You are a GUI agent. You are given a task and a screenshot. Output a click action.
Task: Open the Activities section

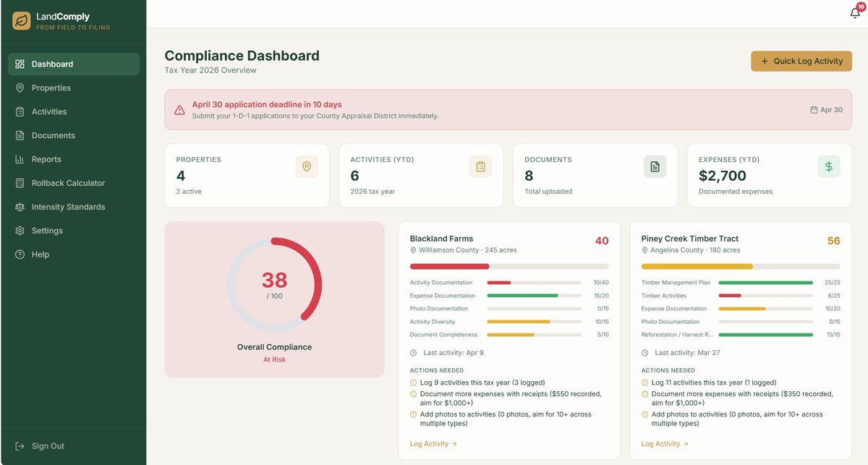coord(74,111)
